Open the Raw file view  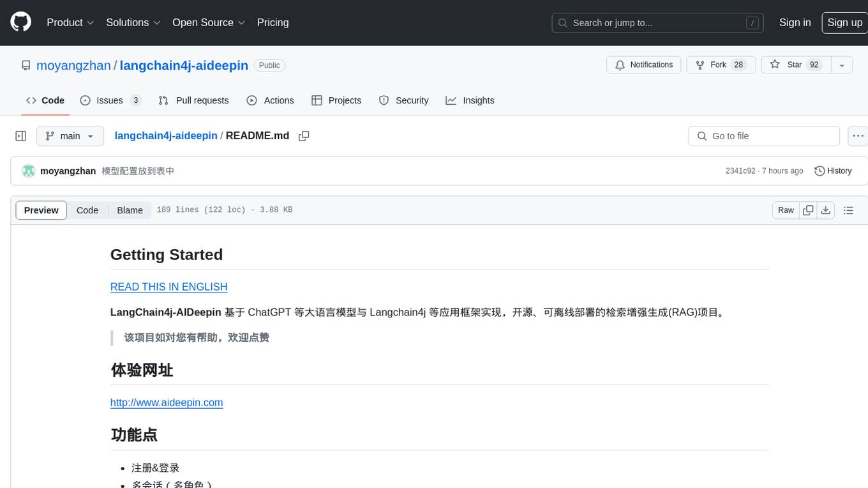point(786,210)
